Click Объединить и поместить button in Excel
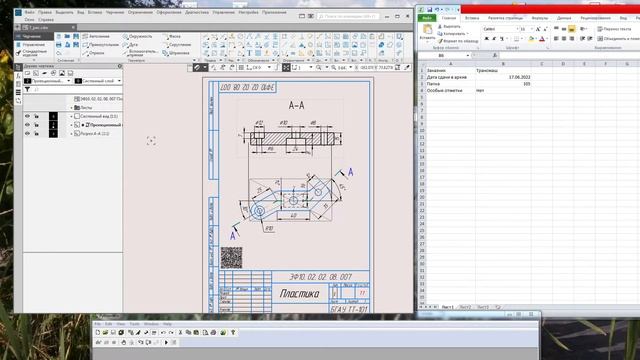 [618, 38]
